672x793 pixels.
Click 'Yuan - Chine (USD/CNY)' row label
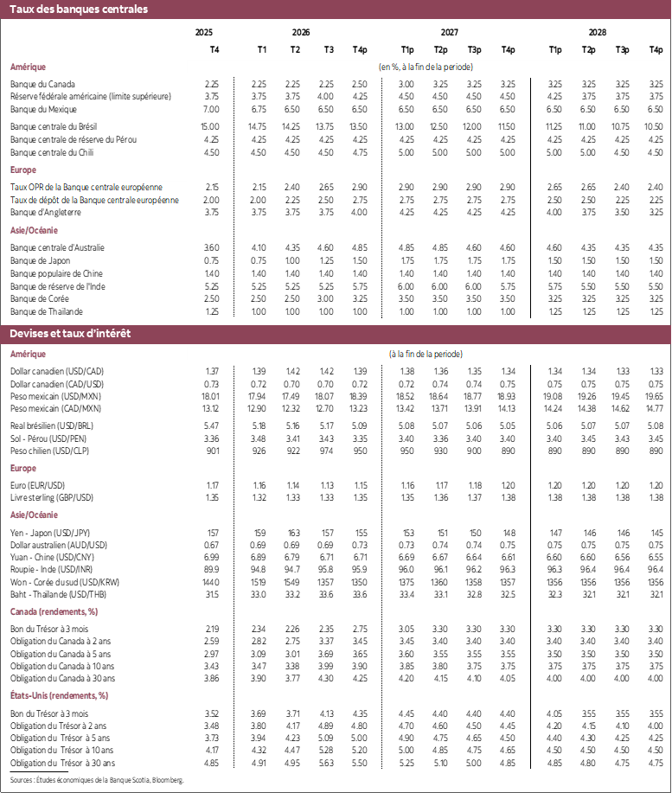click(x=52, y=557)
